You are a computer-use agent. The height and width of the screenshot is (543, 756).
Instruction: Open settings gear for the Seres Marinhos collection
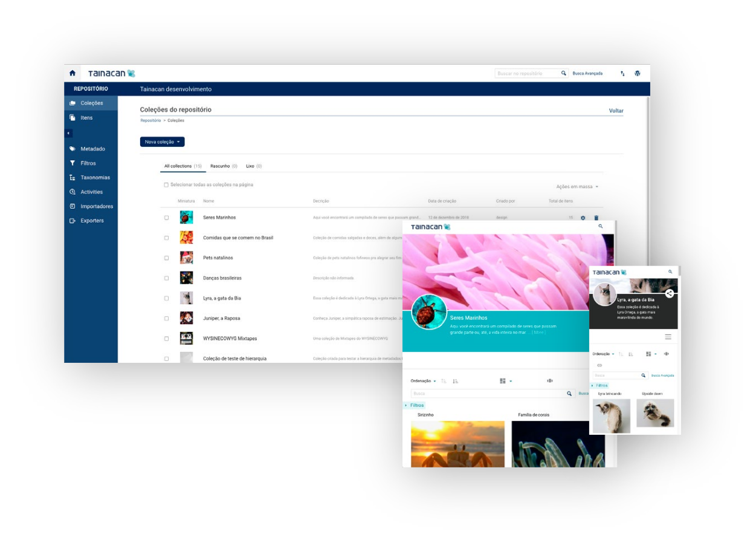(583, 217)
